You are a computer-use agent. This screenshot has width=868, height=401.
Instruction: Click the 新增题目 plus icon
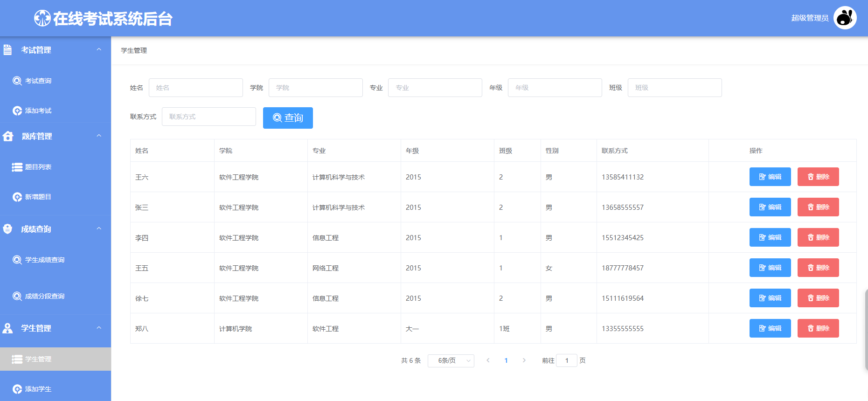coord(17,197)
